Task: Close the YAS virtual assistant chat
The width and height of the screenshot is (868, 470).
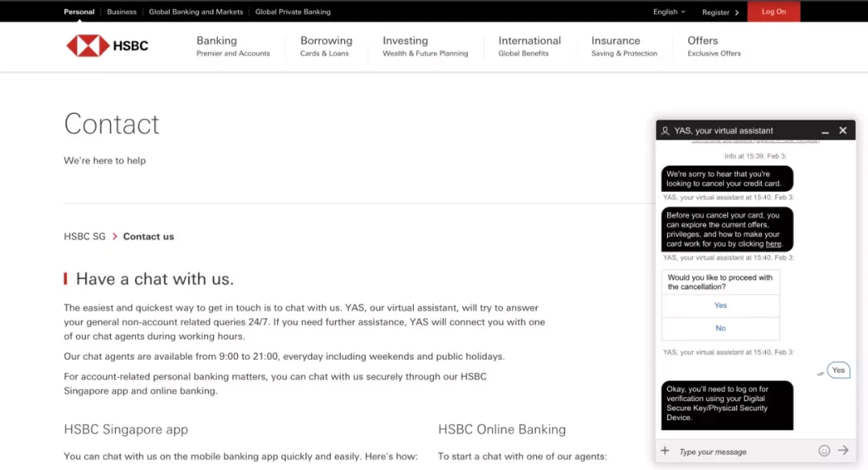Action: (x=842, y=131)
